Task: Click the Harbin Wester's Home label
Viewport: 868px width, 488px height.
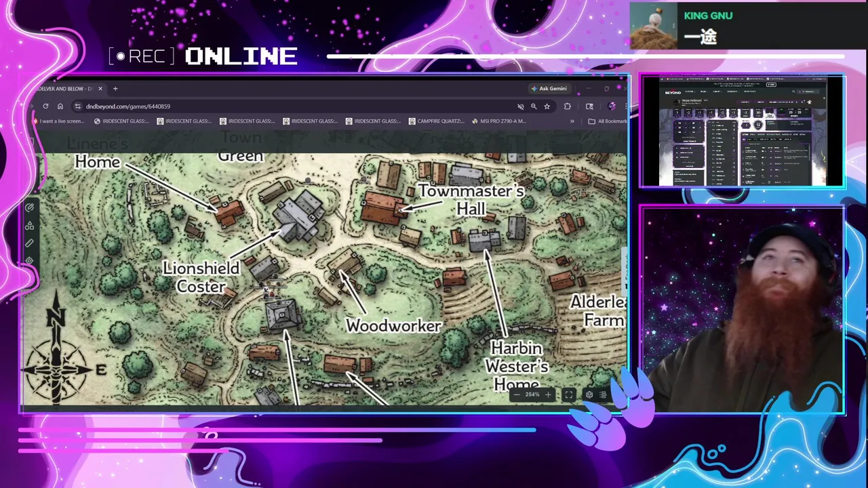Action: coord(517,366)
